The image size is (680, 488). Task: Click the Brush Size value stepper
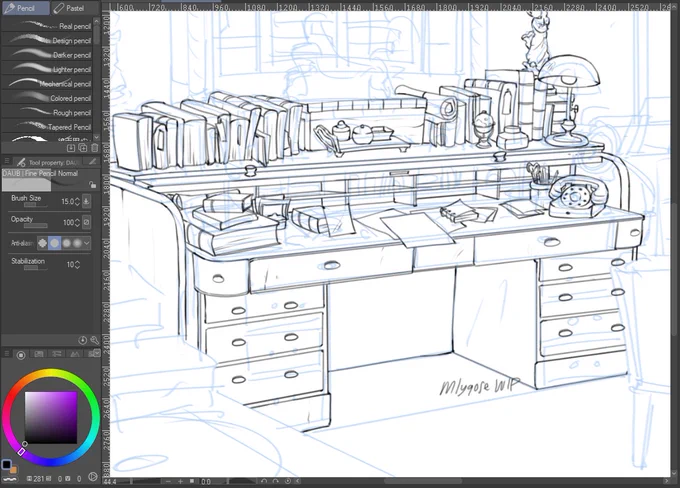click(x=77, y=202)
